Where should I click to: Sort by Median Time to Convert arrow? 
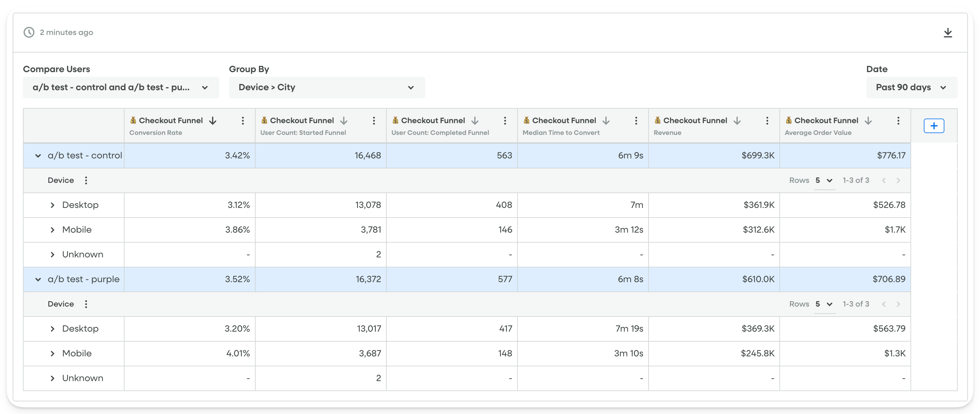click(x=606, y=120)
